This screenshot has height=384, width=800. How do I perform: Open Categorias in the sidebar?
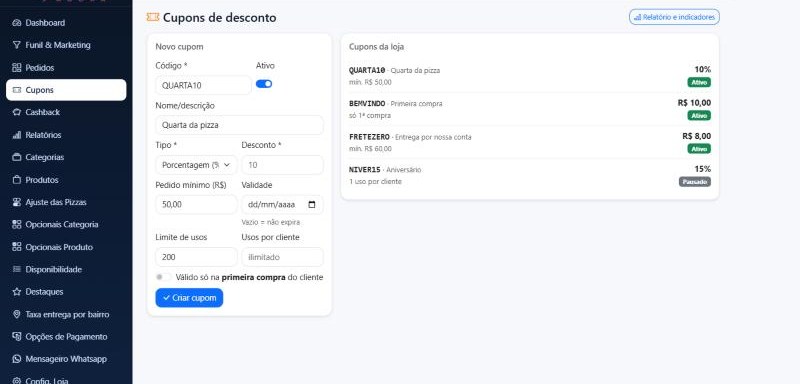coord(66,158)
